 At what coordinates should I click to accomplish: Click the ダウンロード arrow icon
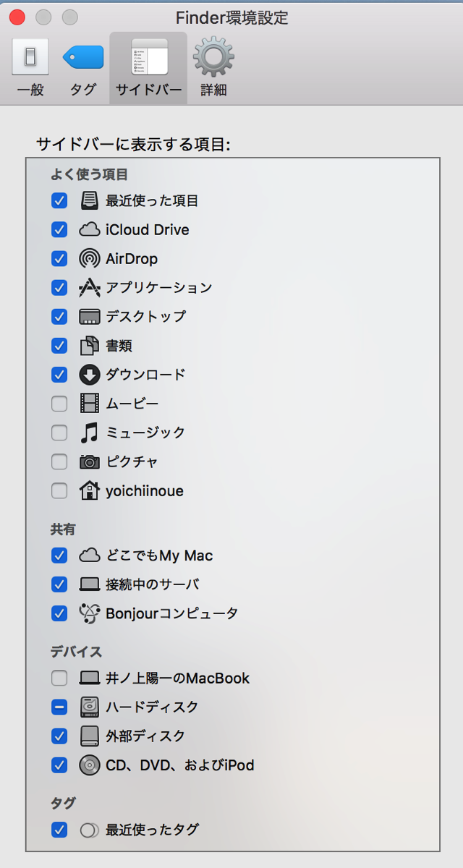[x=89, y=374]
